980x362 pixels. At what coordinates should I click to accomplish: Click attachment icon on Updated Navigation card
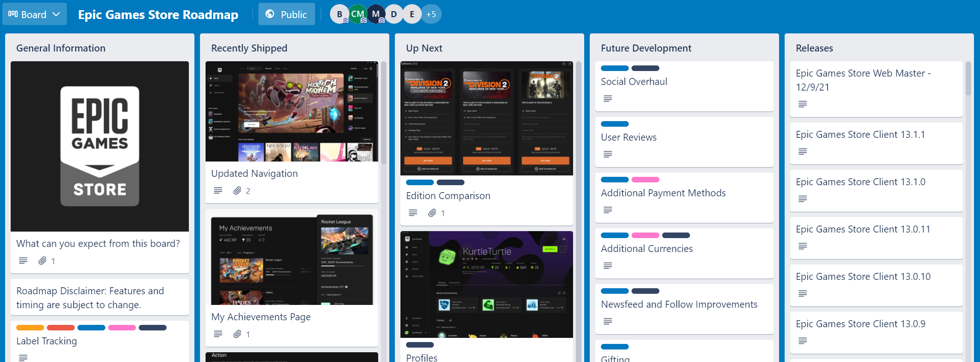(x=237, y=191)
